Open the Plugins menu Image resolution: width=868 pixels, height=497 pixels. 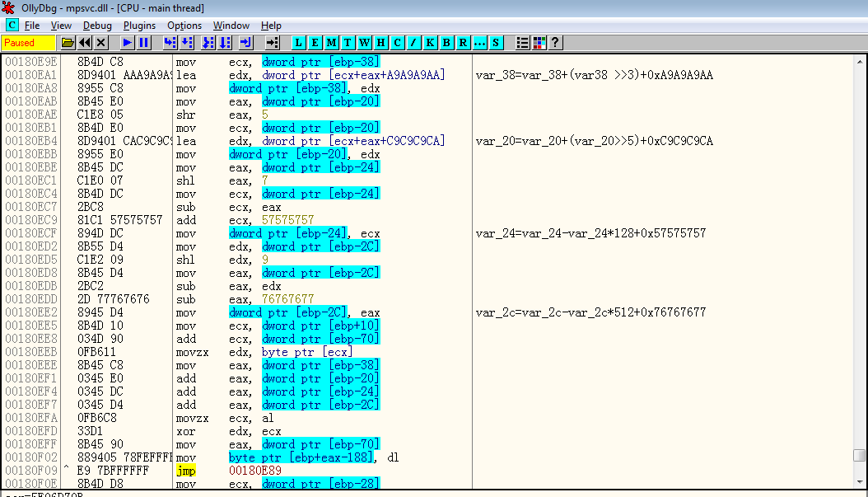pyautogui.click(x=139, y=26)
